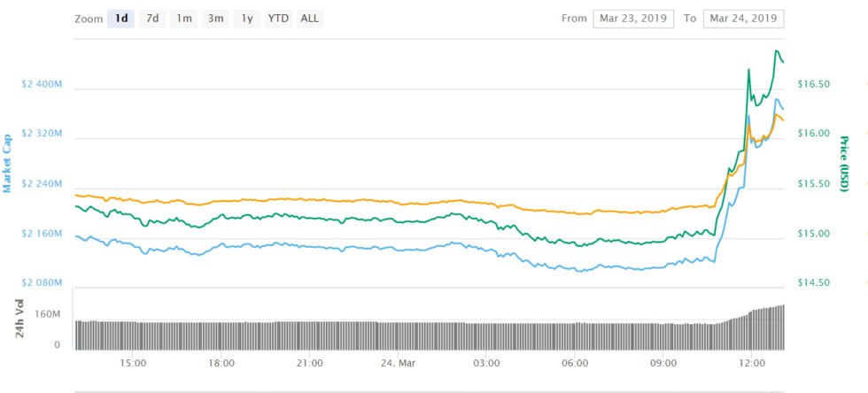Click the $2 240M axis label
Viewport: 868px width, 393px height.
click(42, 184)
